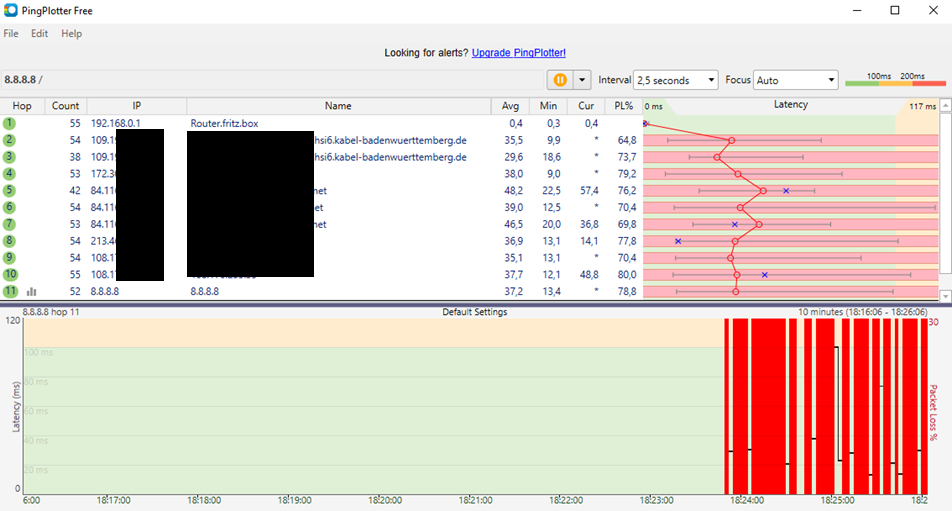Click the 48,2 average latency of hop 5
Viewport: 952px width, 511px height.
(513, 191)
